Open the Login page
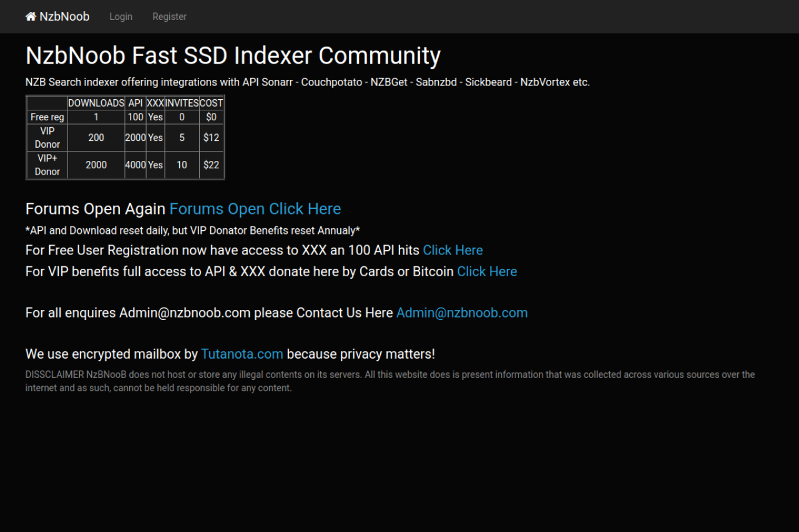 [x=120, y=17]
